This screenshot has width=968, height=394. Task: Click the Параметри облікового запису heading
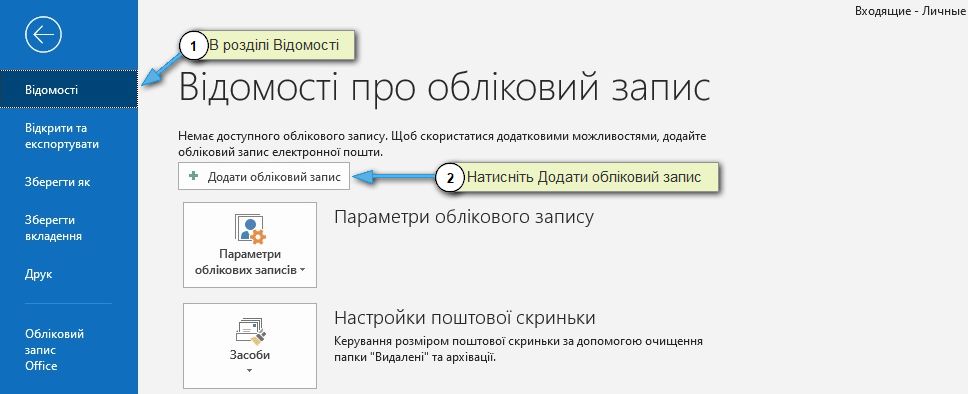[464, 217]
